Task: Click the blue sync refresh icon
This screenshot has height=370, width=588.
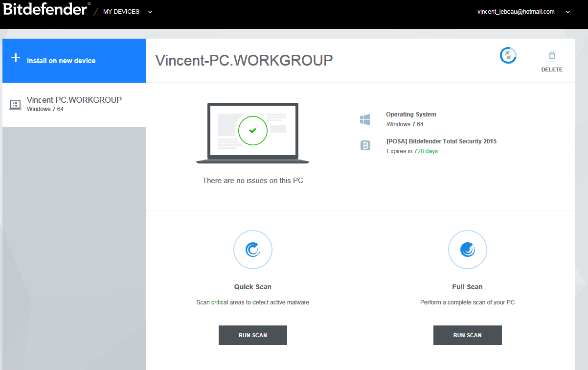Action: (508, 55)
